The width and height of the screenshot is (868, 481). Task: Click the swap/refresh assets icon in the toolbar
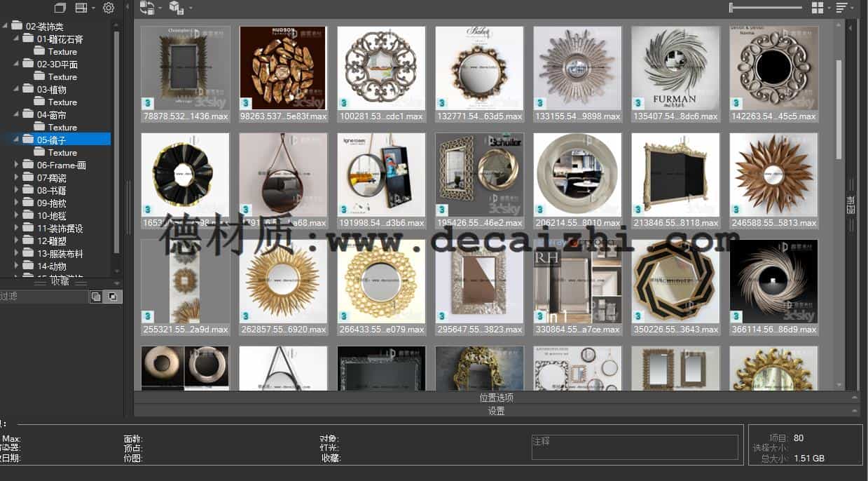[x=146, y=8]
